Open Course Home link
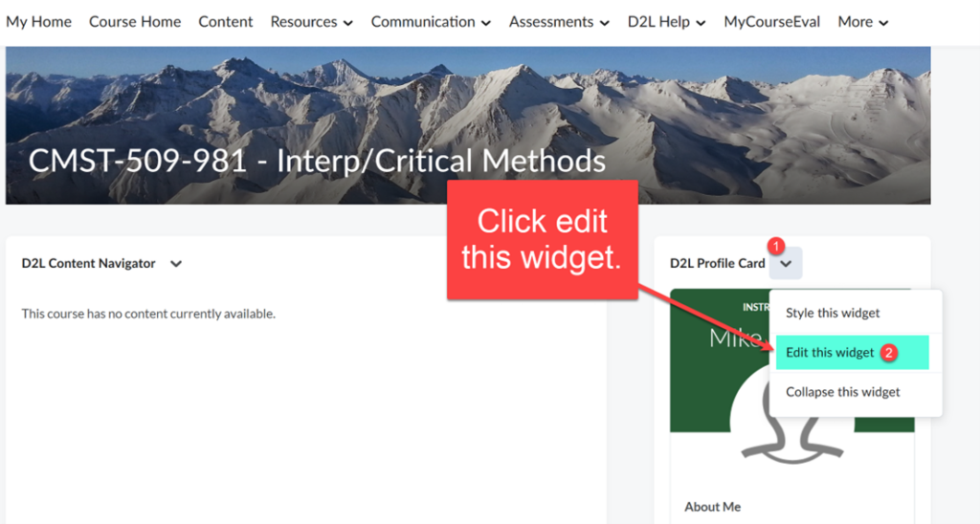Screen dimensions: 980x524 [135, 22]
